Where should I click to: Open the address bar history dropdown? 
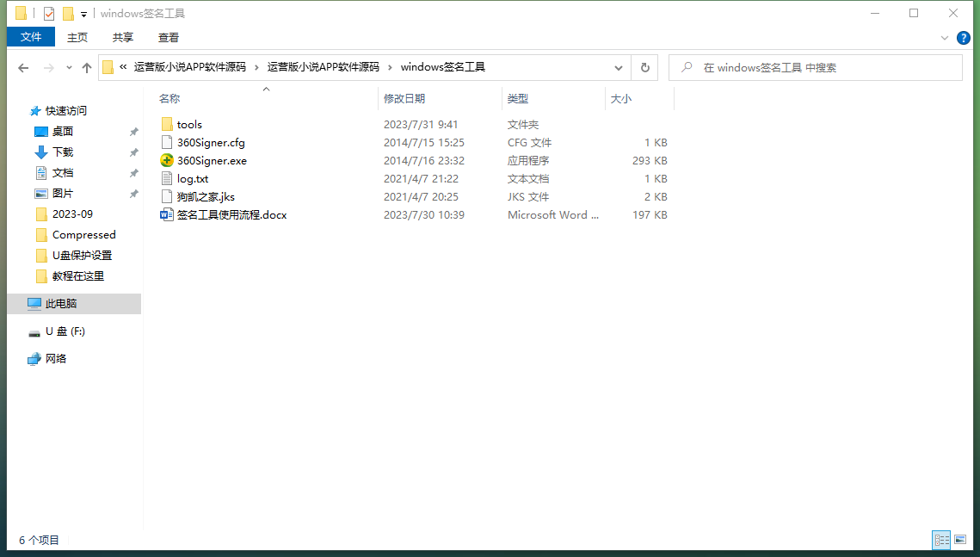click(619, 67)
